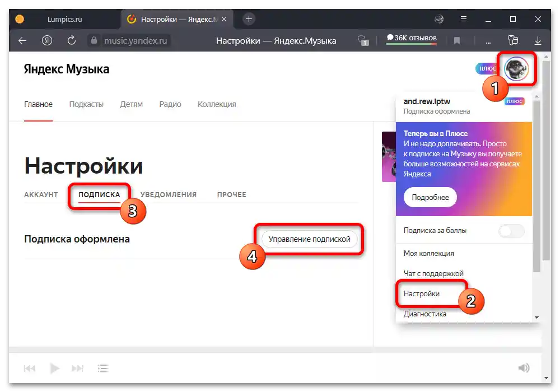Click the ПЛЮС badge next to the username

click(x=514, y=101)
